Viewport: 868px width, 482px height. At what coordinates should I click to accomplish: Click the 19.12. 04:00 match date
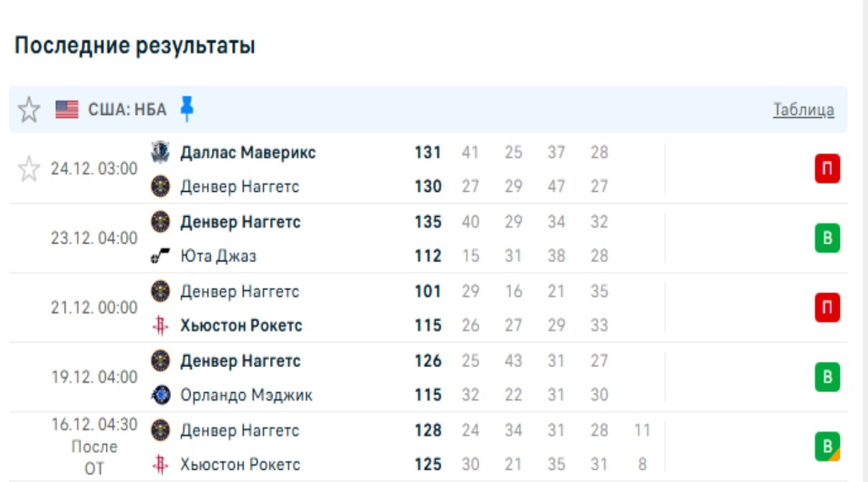[x=93, y=377]
